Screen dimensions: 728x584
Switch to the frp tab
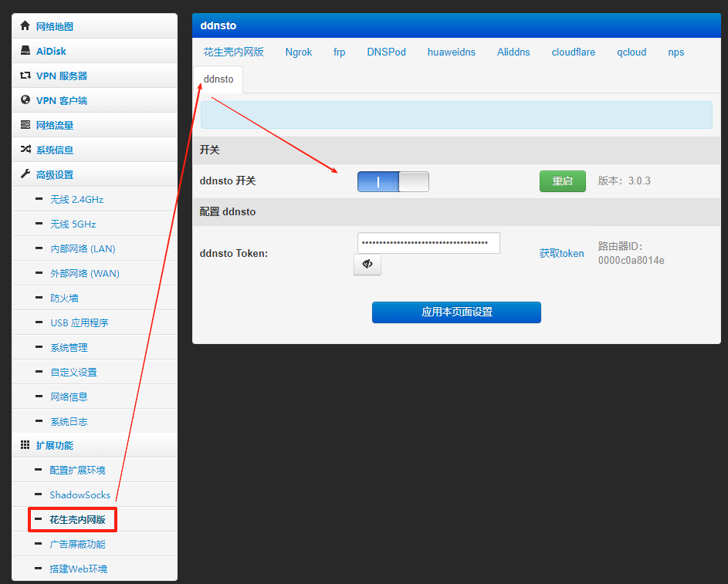[x=339, y=52]
